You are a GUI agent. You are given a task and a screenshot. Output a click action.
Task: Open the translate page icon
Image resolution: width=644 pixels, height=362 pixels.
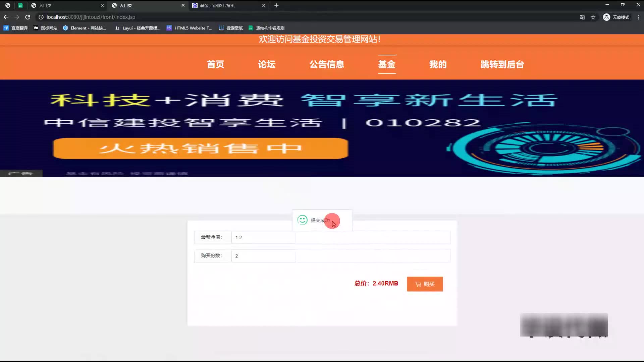pos(582,17)
